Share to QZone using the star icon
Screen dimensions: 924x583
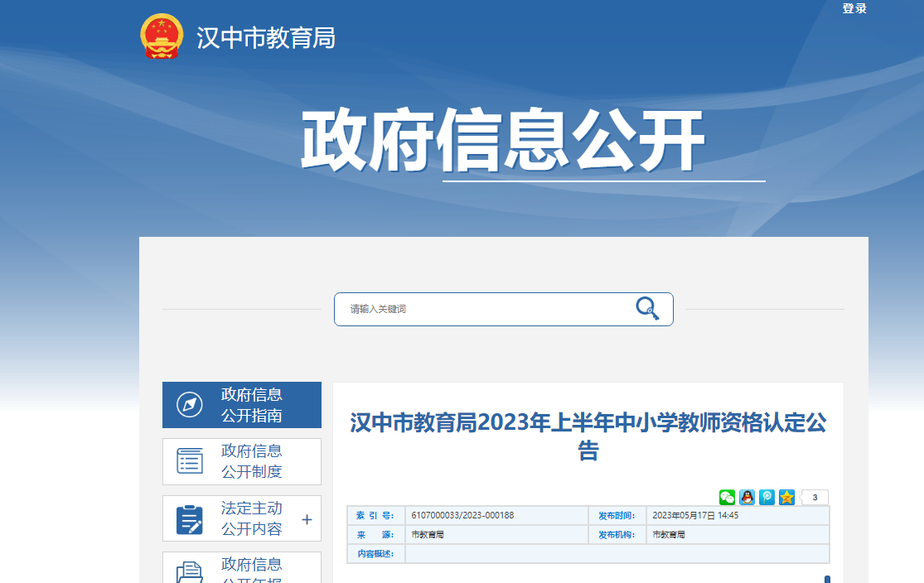tap(786, 497)
